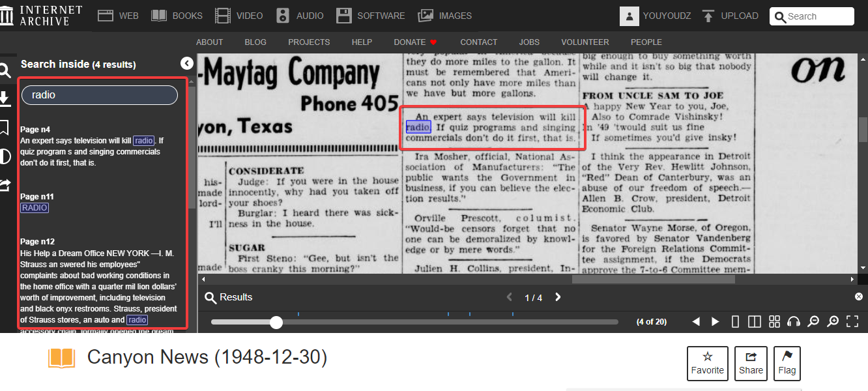This screenshot has height=391, width=868.
Task: Open the Bookmarks panel icon
Action: [x=5, y=127]
